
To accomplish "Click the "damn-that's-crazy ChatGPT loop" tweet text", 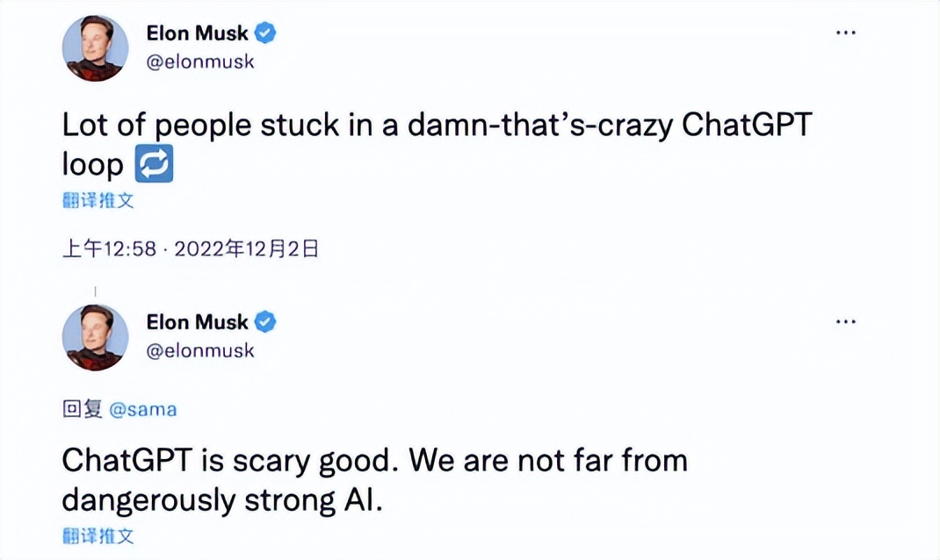I will [x=436, y=126].
